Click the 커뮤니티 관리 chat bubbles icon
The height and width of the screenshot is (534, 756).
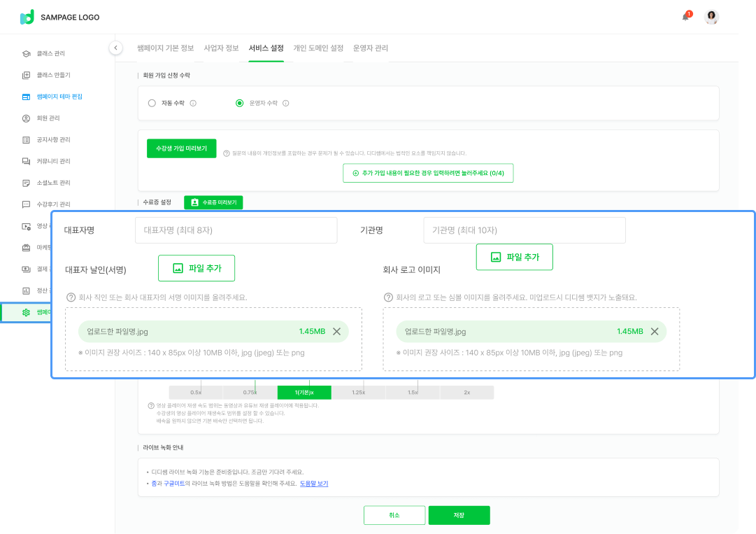click(26, 161)
